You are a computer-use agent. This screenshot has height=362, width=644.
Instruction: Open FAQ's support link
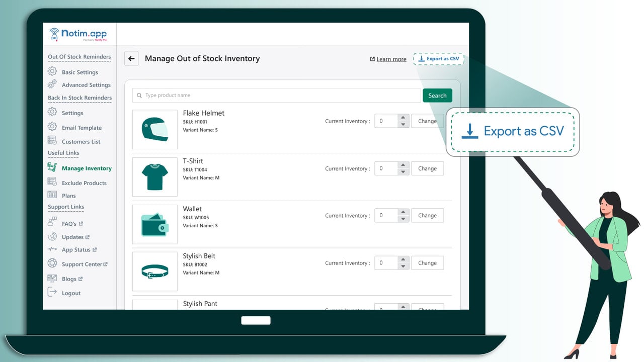[72, 224]
